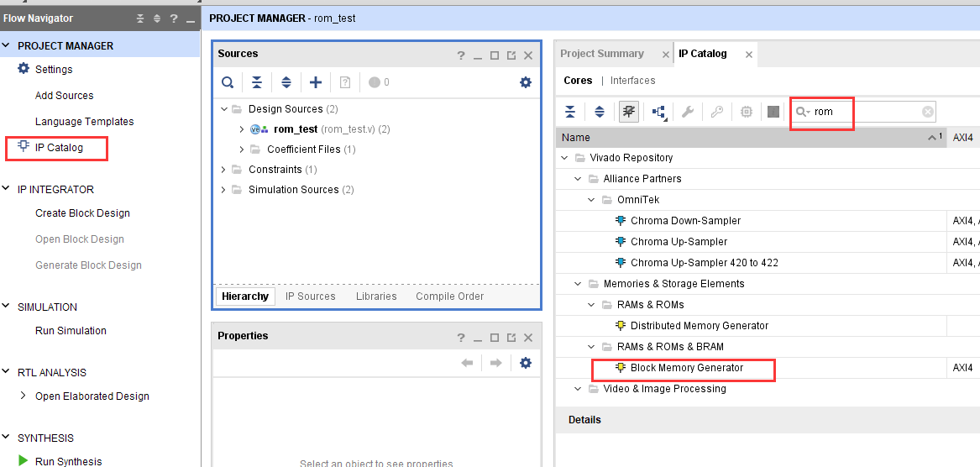Switch to the IP Sources tab
The image size is (980, 467).
(x=311, y=296)
